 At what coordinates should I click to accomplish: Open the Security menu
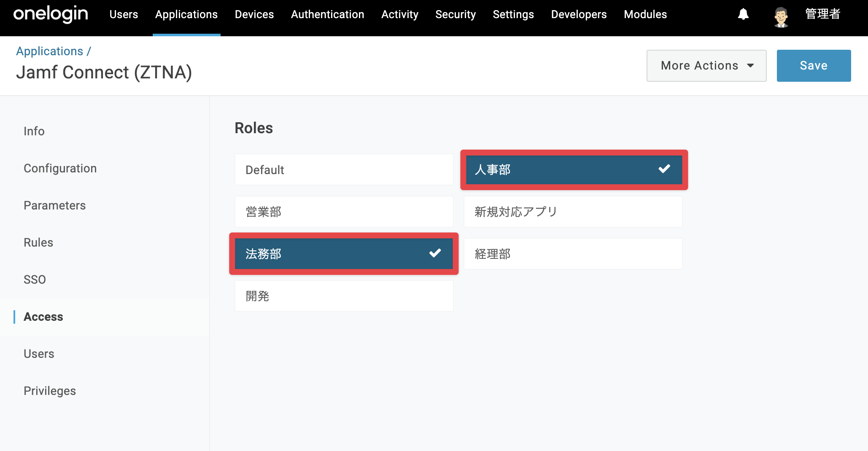[456, 14]
